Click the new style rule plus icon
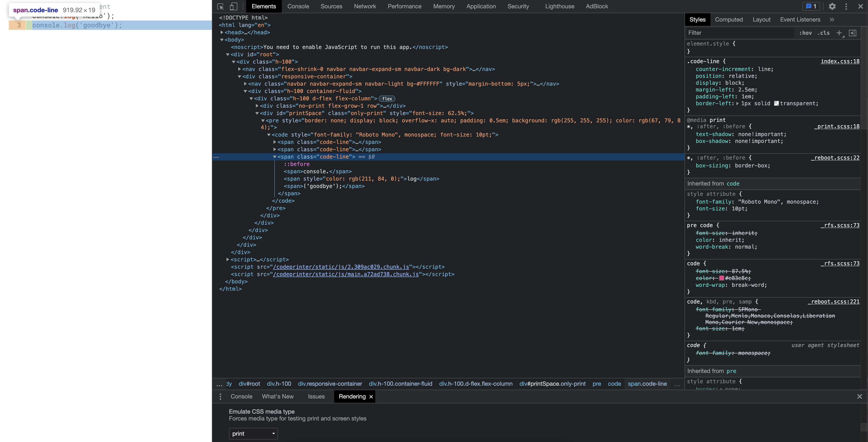Screen dimensions: 868x442 pyautogui.click(x=839, y=33)
